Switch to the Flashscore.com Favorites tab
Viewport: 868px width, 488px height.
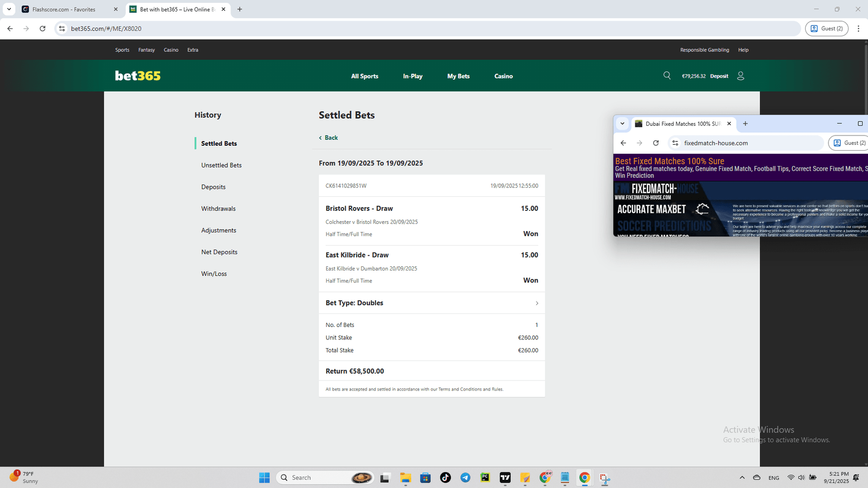coord(63,9)
